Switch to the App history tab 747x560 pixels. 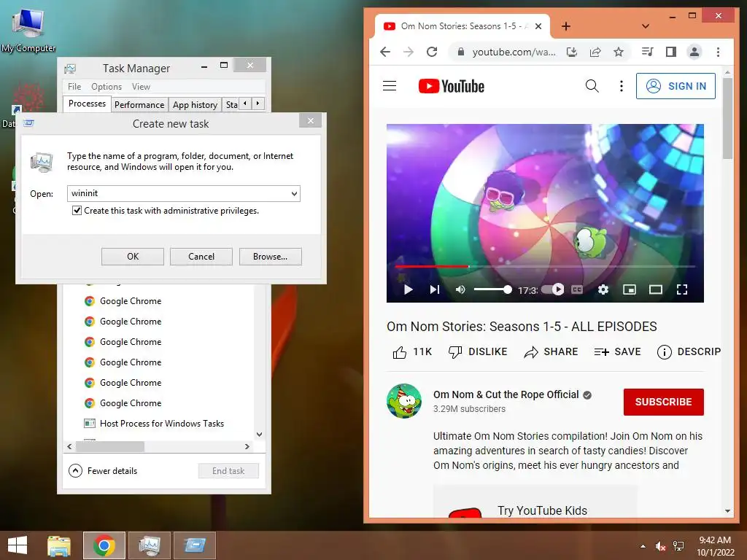[195, 105]
